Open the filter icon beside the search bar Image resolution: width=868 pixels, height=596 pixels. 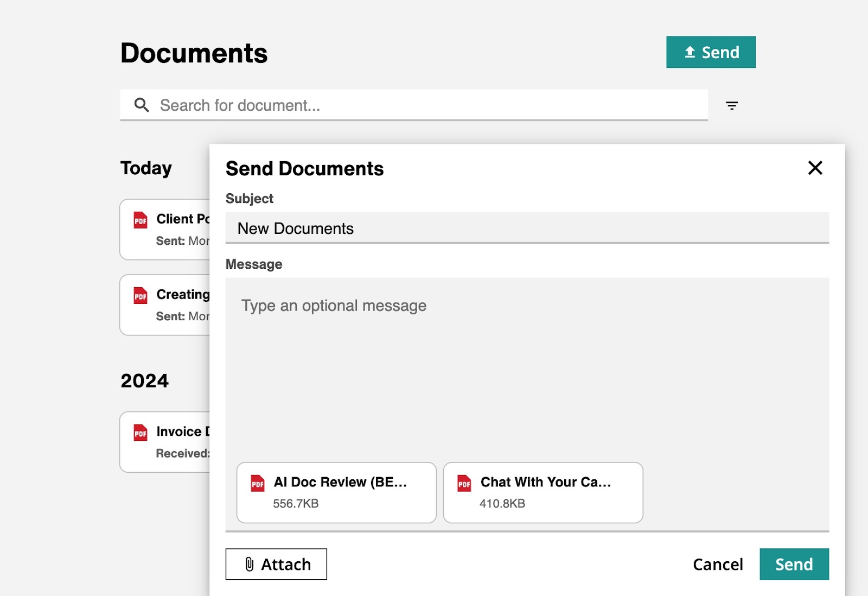pyautogui.click(x=732, y=105)
